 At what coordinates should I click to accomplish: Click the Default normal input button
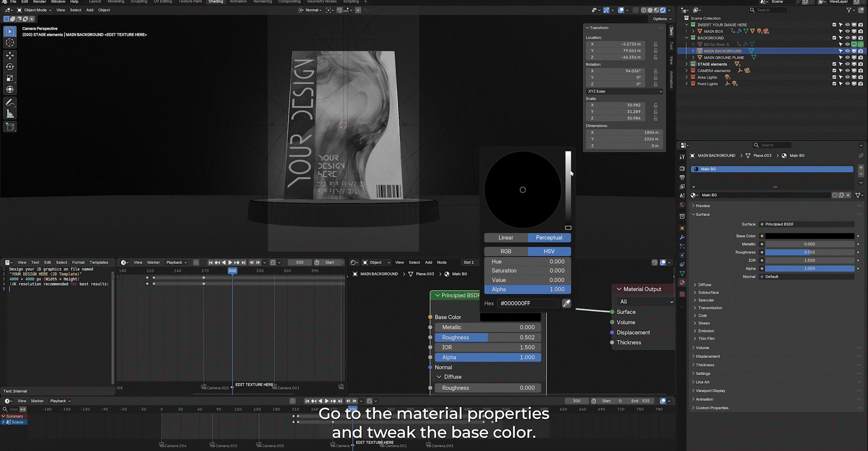pos(808,277)
